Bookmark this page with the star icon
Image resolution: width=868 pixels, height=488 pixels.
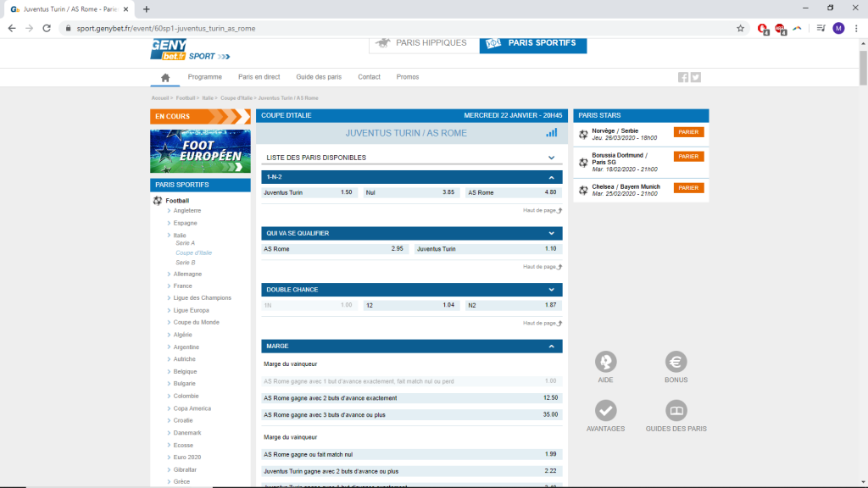(740, 28)
